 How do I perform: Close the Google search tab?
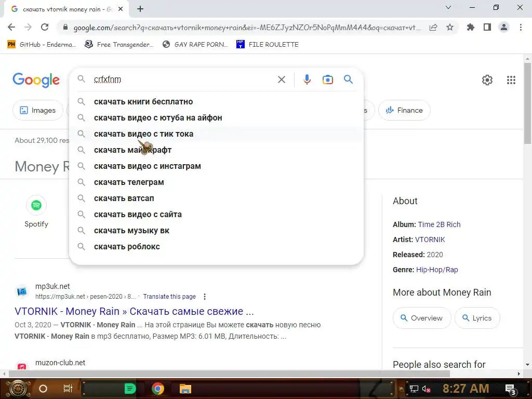121,9
